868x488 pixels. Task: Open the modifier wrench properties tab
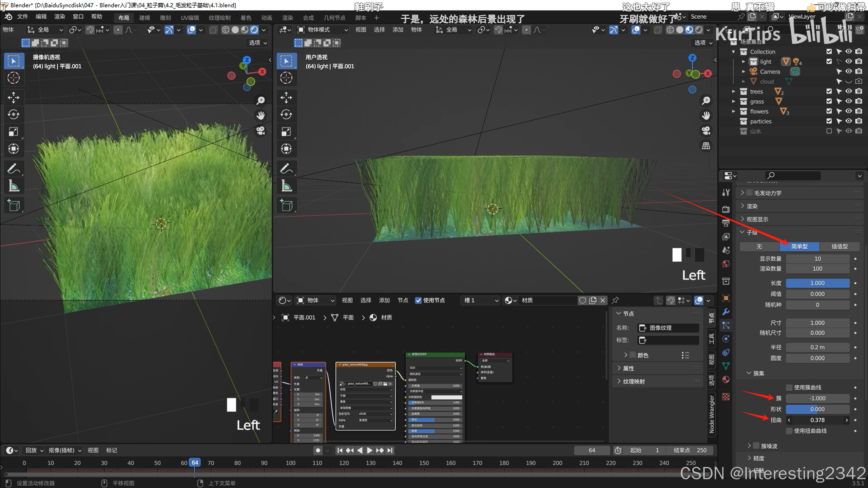(726, 312)
